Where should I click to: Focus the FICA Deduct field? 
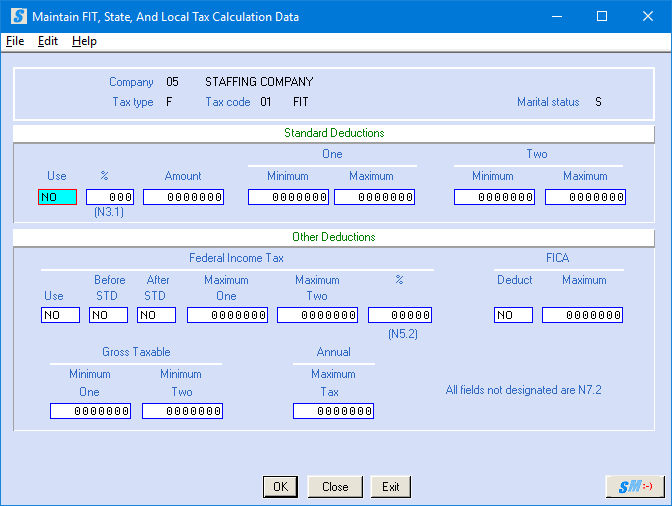click(x=513, y=315)
